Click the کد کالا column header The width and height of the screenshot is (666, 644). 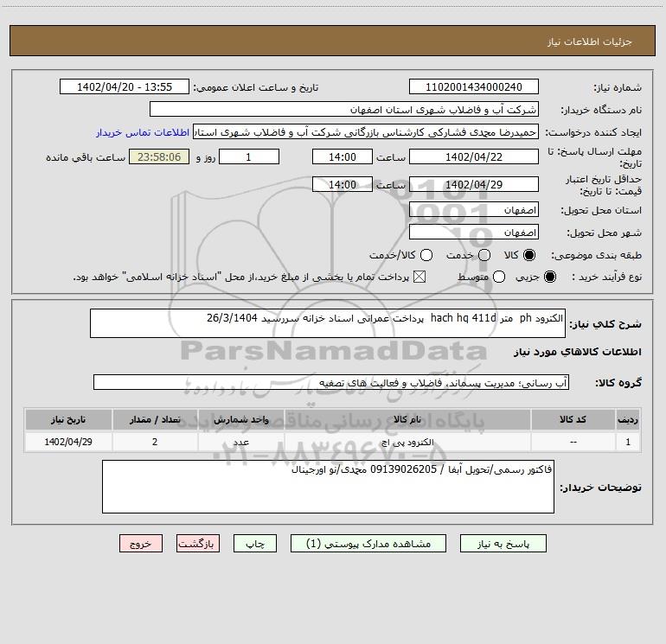573,419
